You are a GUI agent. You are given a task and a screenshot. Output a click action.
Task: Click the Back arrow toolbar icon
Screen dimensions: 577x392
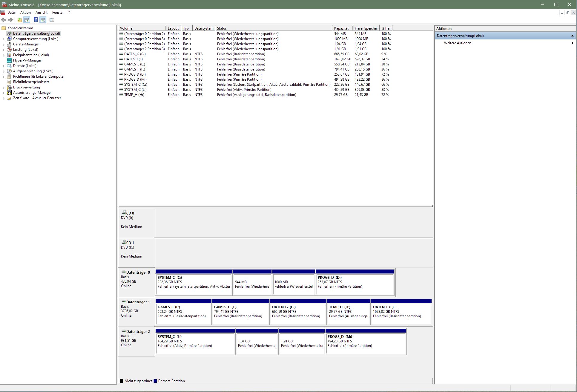click(4, 20)
